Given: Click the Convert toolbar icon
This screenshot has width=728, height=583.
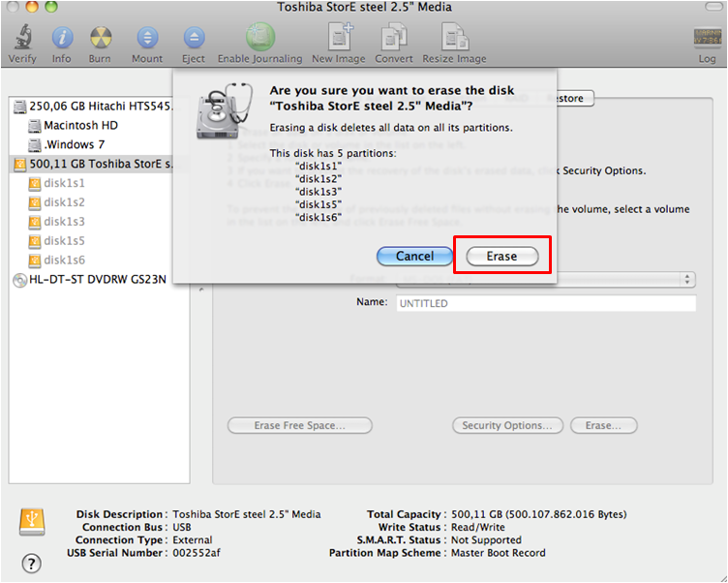Looking at the screenshot, I should pyautogui.click(x=394, y=38).
